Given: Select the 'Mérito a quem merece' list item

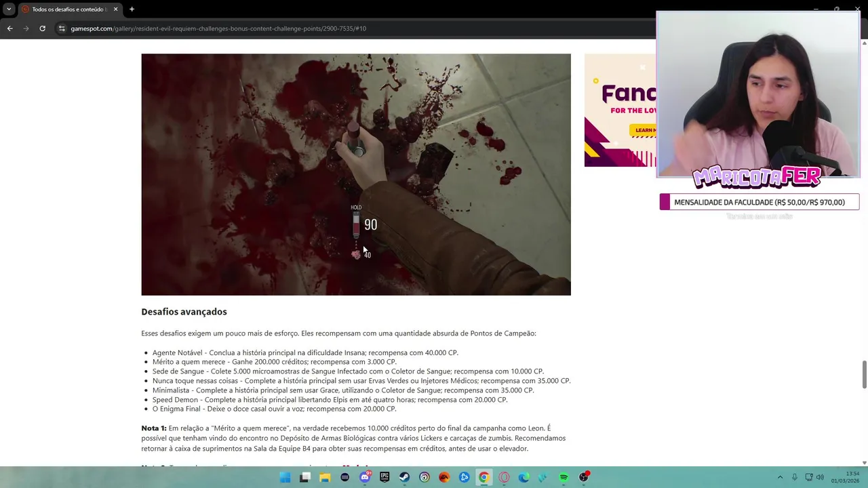Looking at the screenshot, I should [274, 362].
